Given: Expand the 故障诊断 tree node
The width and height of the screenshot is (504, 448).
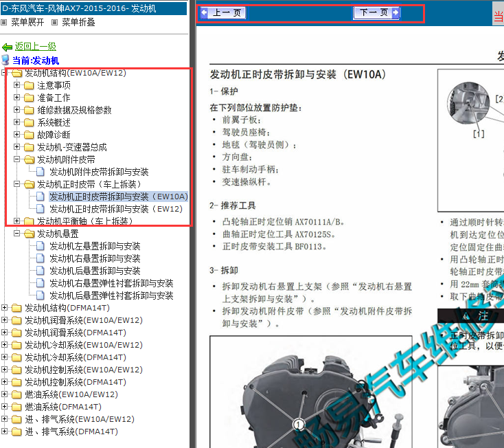Looking at the screenshot, I should (x=16, y=134).
